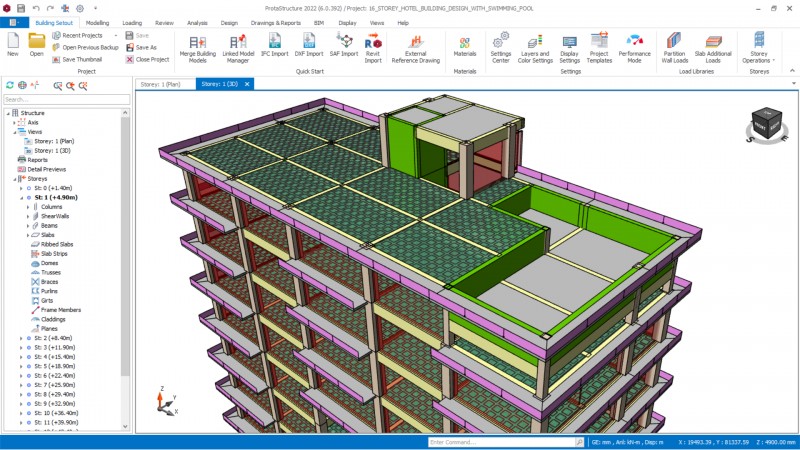The height and width of the screenshot is (450, 800).
Task: Click the search icon beside Enter Command
Action: coord(579,442)
